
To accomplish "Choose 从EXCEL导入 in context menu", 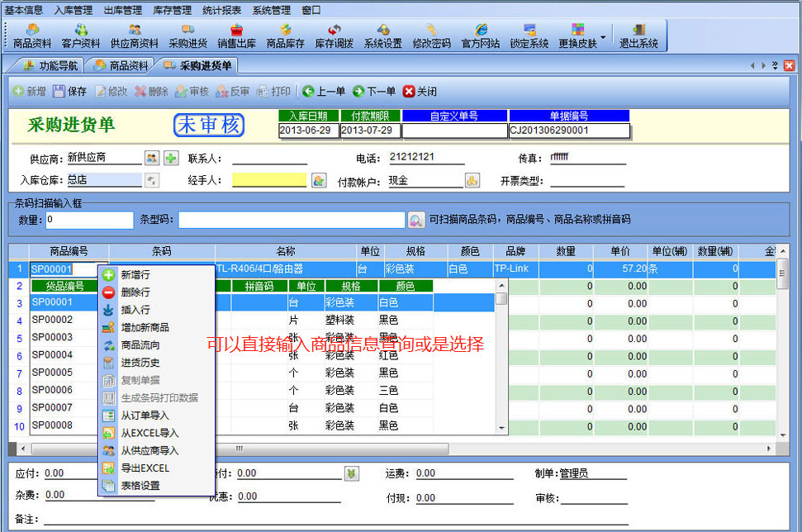I will point(149,433).
